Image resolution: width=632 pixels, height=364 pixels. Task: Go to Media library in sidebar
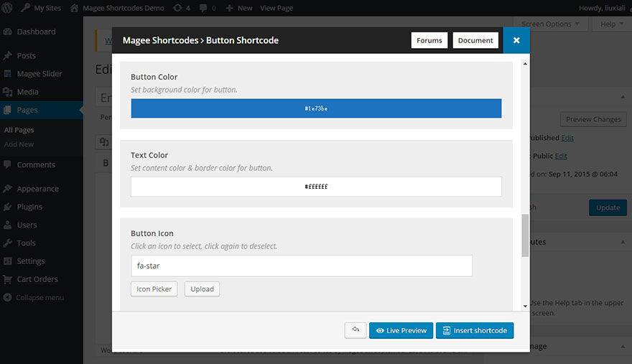tap(27, 92)
